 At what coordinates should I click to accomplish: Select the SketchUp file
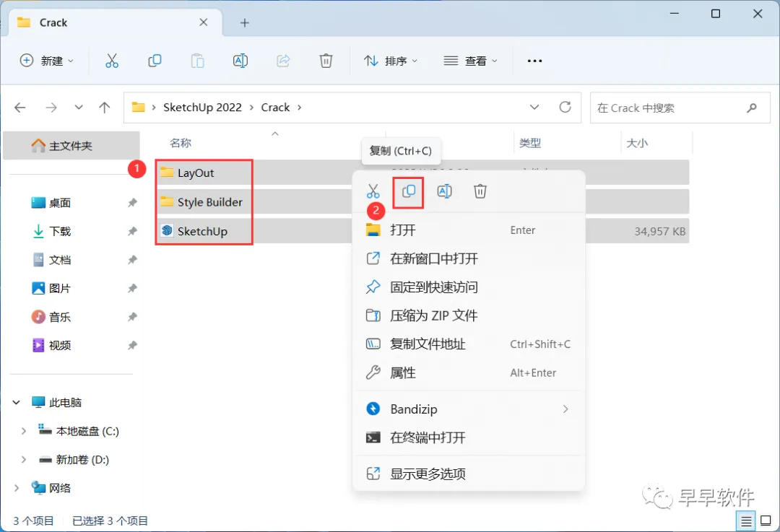tap(202, 231)
